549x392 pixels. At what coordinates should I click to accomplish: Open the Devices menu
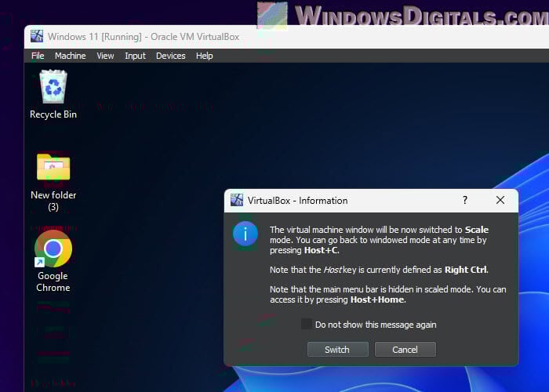coord(170,56)
